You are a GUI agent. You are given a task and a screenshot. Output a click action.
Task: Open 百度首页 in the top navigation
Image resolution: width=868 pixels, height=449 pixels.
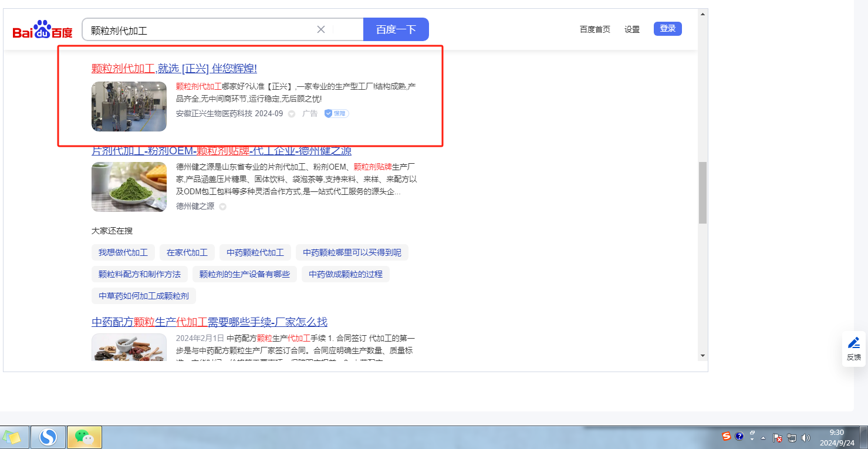point(595,29)
